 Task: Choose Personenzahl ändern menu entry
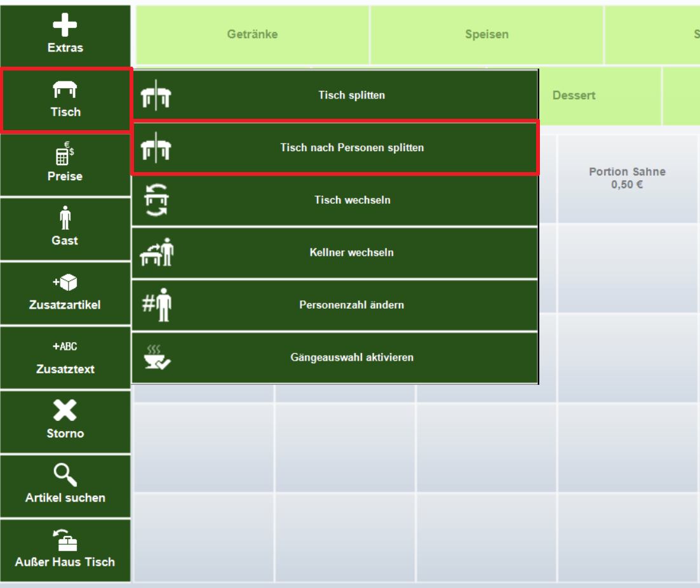coord(335,305)
